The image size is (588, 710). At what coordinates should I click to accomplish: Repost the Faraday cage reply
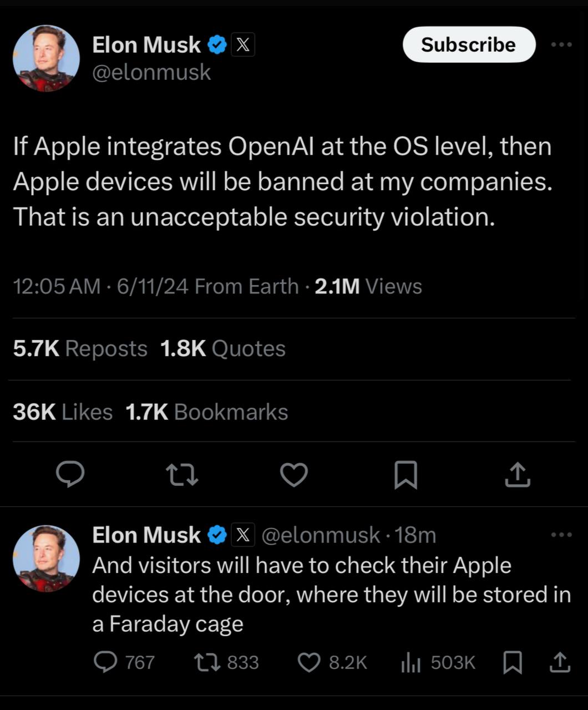click(205, 662)
